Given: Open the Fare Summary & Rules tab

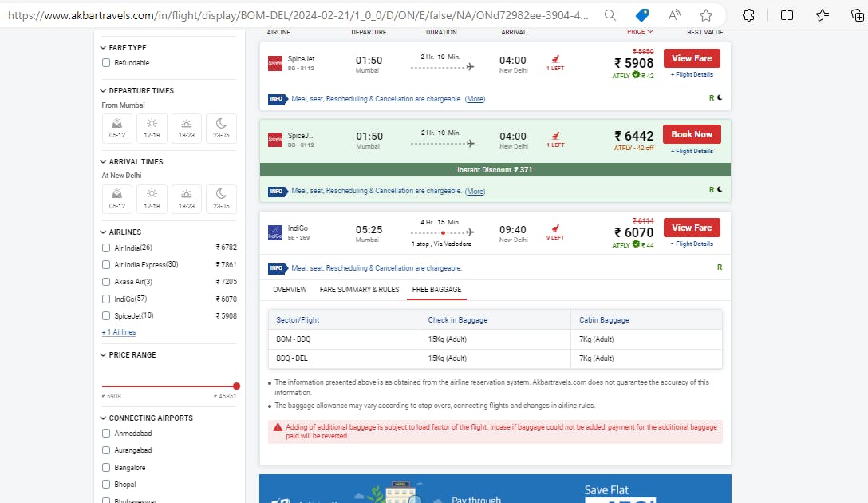Looking at the screenshot, I should coord(359,290).
